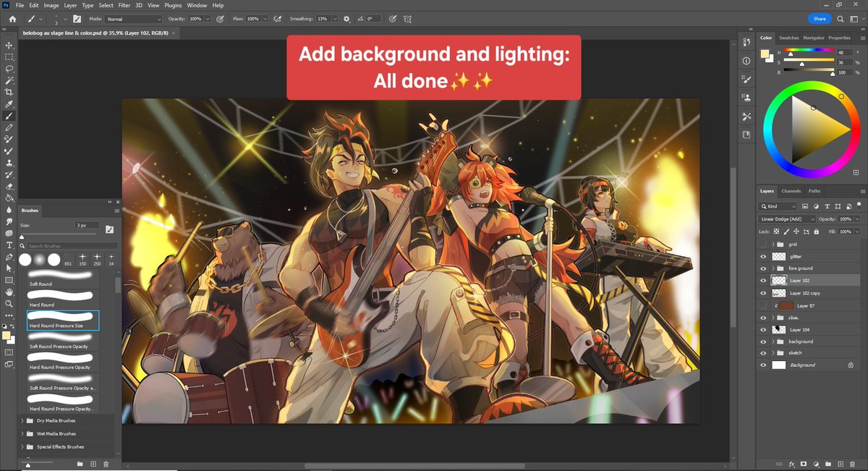Image resolution: width=868 pixels, height=471 pixels.
Task: Open the Filter menu
Action: [124, 5]
